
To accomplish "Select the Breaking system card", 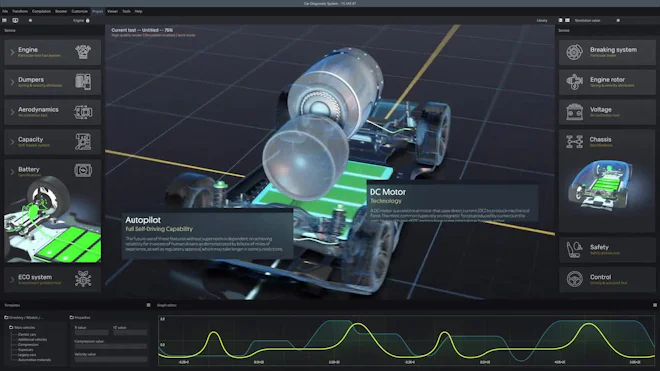I will pos(607,52).
